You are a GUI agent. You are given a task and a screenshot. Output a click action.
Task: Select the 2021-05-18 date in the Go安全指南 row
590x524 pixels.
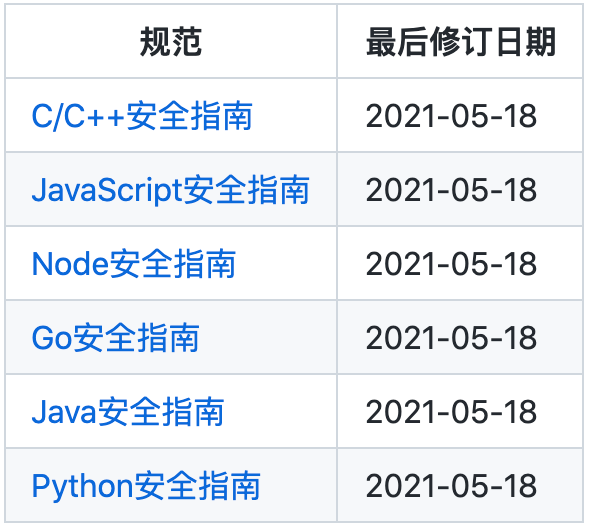(x=451, y=338)
